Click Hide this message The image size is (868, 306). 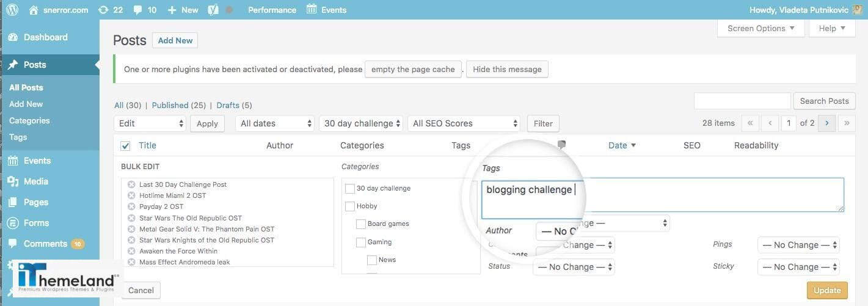507,69
